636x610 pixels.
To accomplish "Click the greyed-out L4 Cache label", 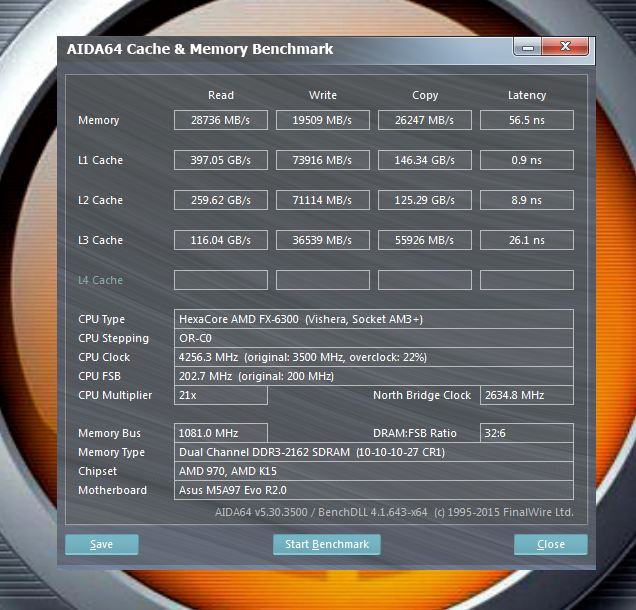I will pyautogui.click(x=100, y=280).
